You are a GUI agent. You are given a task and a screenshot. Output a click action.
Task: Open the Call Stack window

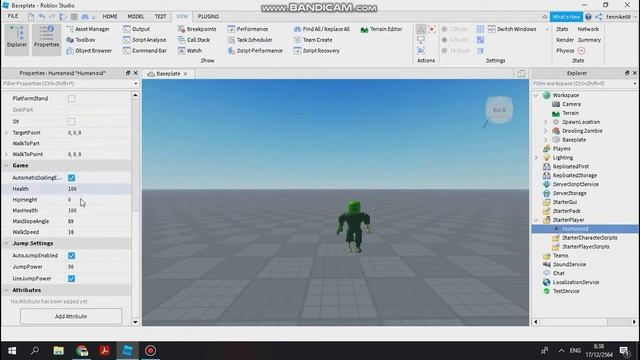pos(194,40)
